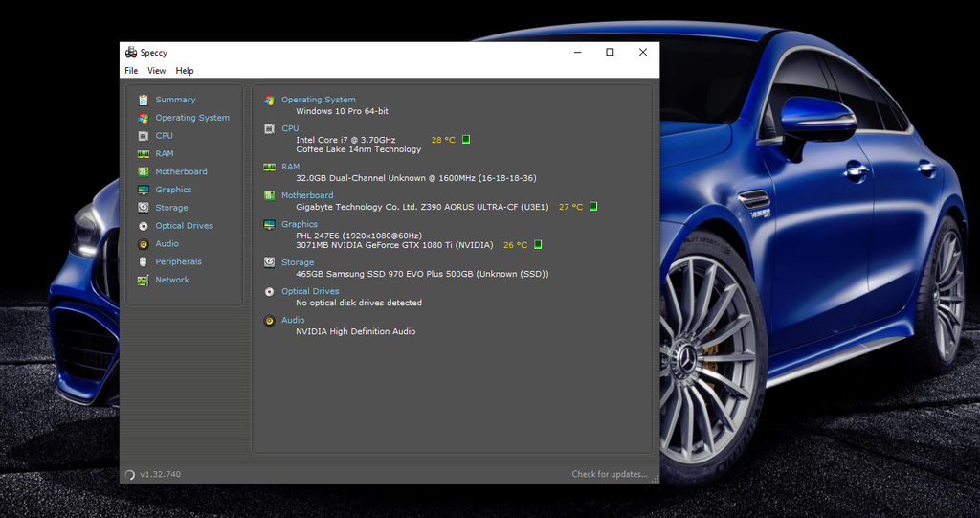Click the NVIDIA GeForce GTX 1080 Ti text
This screenshot has width=980, height=518.
pyautogui.click(x=394, y=245)
